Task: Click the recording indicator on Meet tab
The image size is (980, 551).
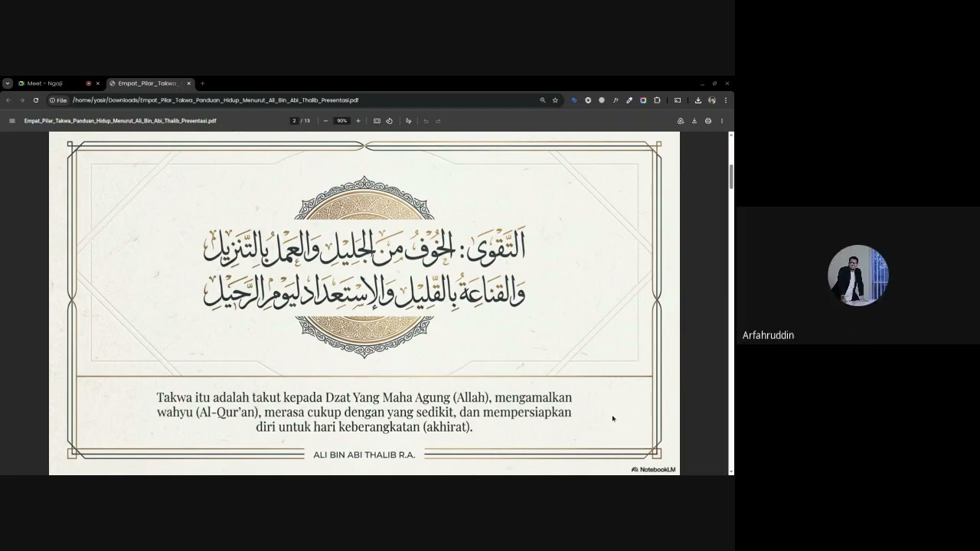Action: tap(89, 83)
